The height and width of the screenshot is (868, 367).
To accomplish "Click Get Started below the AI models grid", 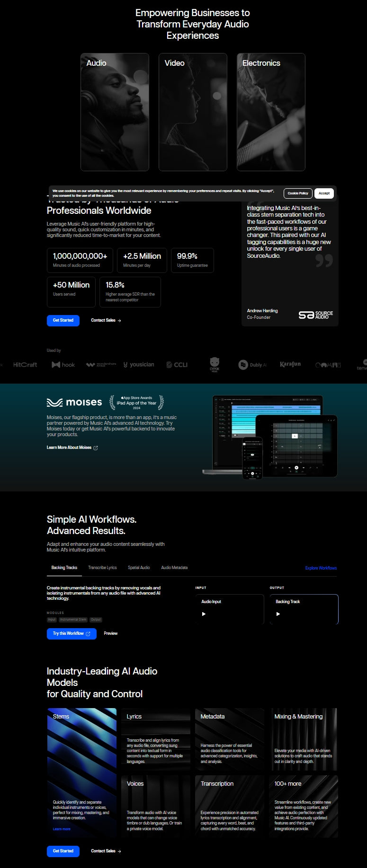I will pyautogui.click(x=63, y=851).
